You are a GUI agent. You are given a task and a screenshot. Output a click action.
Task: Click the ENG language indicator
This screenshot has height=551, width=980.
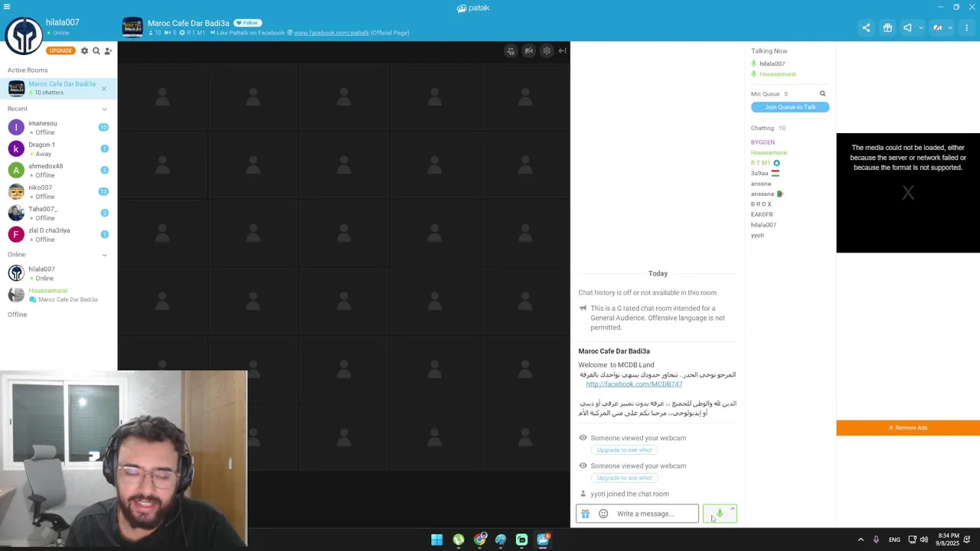pos(894,540)
